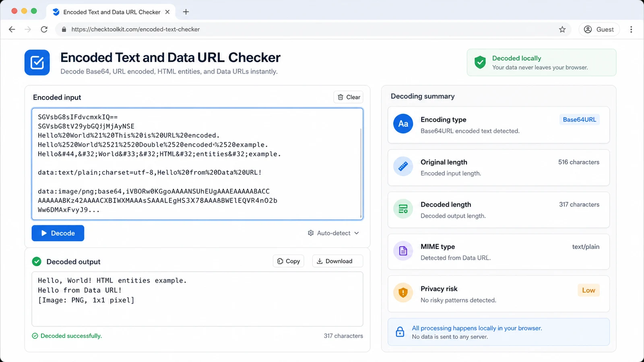This screenshot has height=362, width=644.
Task: Click the Decoded length green icon
Action: tap(403, 209)
